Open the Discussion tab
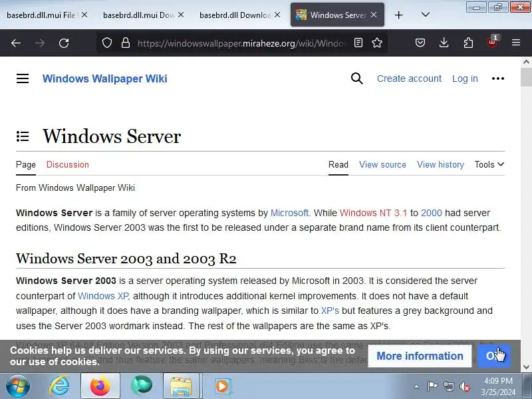 tap(68, 164)
